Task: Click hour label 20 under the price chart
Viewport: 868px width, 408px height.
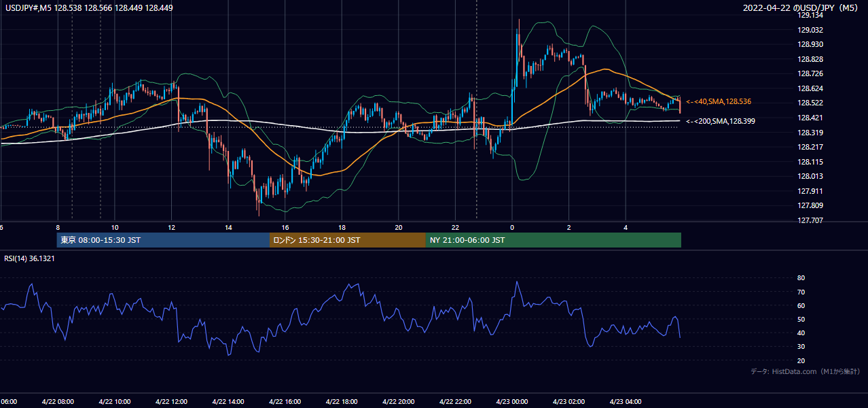Action: pyautogui.click(x=399, y=228)
